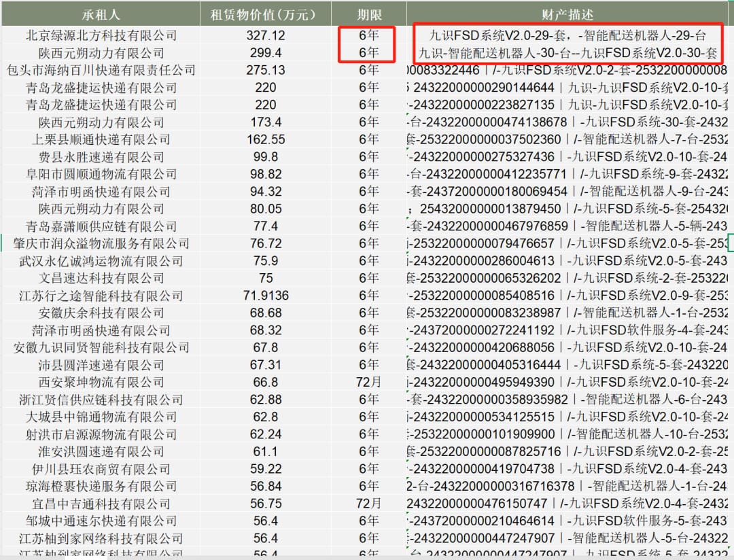Click the 上栗县顺通快递有限公司 cell
Image resolution: width=734 pixels, height=560 pixels.
pos(101,139)
